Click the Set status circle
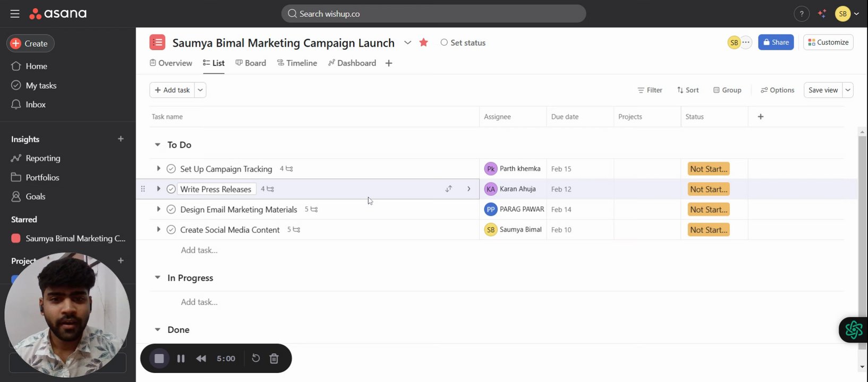The width and height of the screenshot is (868, 382). (444, 42)
